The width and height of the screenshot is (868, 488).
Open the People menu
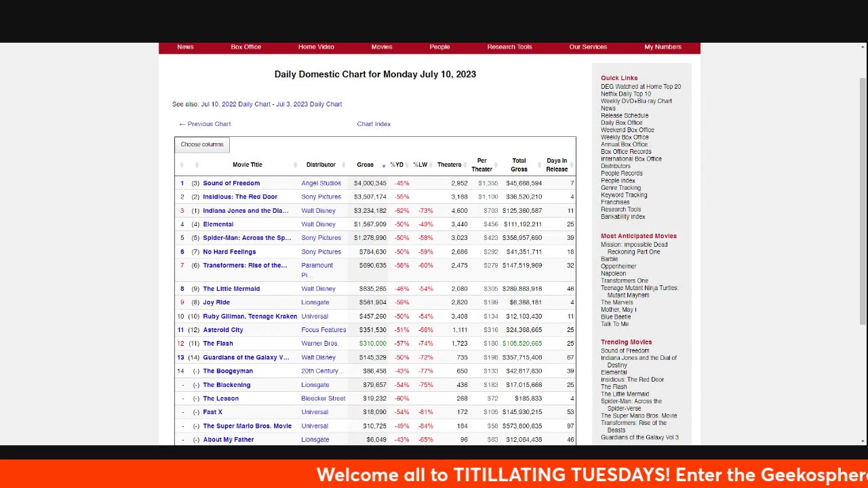click(439, 47)
